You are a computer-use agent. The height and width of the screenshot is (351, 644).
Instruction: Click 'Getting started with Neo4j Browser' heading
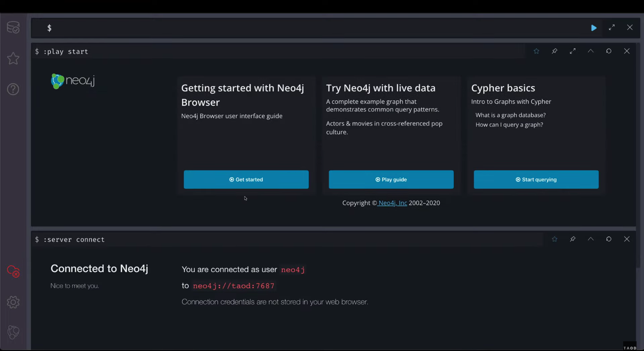tap(243, 95)
